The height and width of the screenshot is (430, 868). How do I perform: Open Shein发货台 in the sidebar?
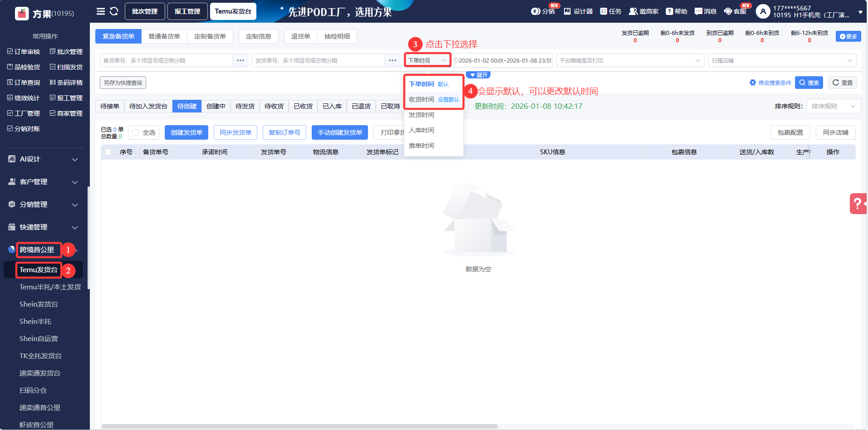39,304
